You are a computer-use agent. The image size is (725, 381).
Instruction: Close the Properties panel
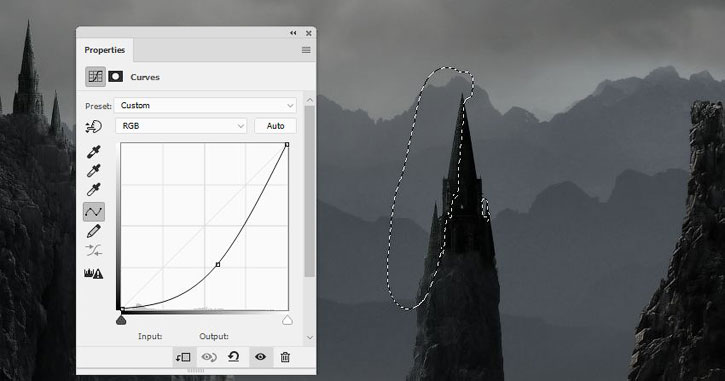[x=308, y=33]
